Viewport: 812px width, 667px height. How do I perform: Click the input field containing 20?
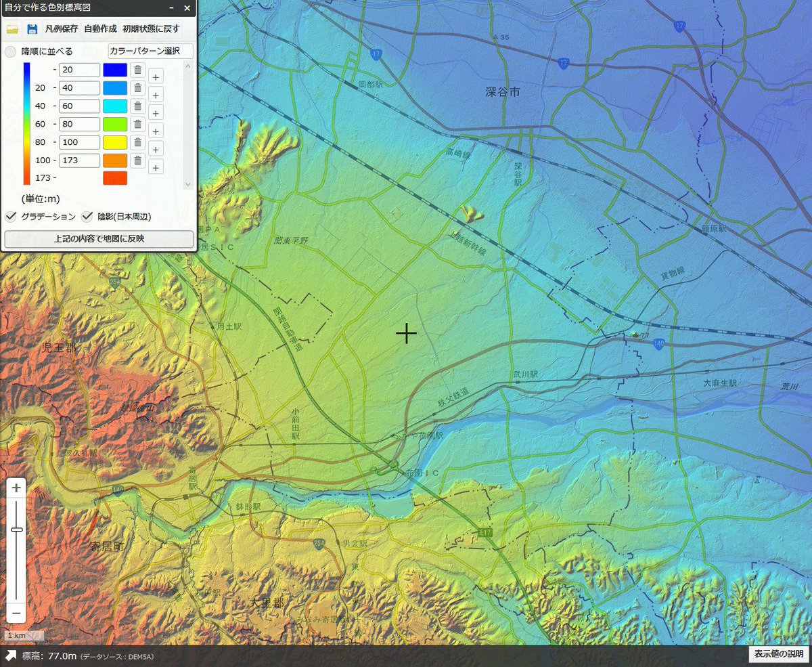[x=79, y=70]
